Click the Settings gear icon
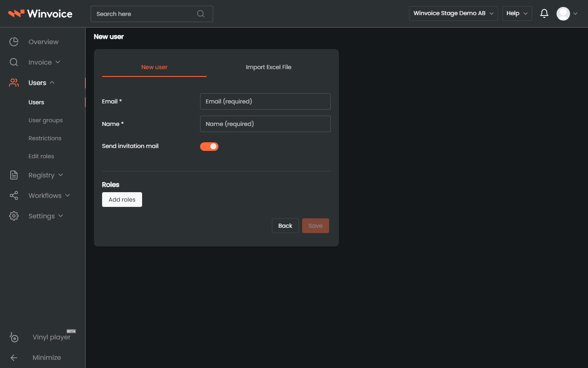The width and height of the screenshot is (588, 368). click(x=14, y=216)
